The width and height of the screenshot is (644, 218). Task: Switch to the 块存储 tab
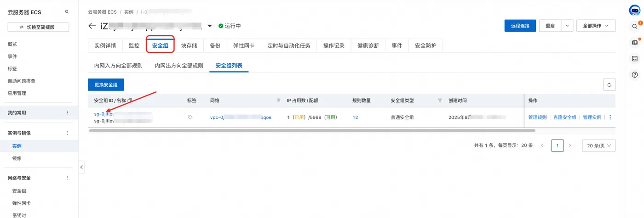click(x=189, y=46)
